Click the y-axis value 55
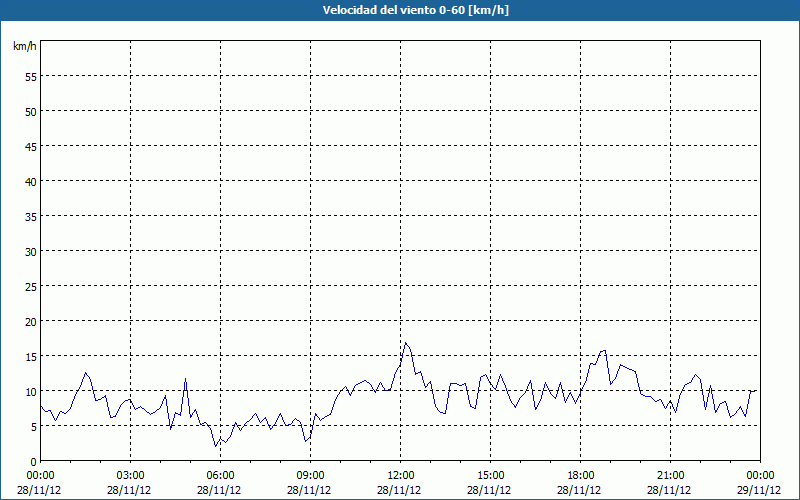Image resolution: width=800 pixels, height=500 pixels. pyautogui.click(x=31, y=76)
